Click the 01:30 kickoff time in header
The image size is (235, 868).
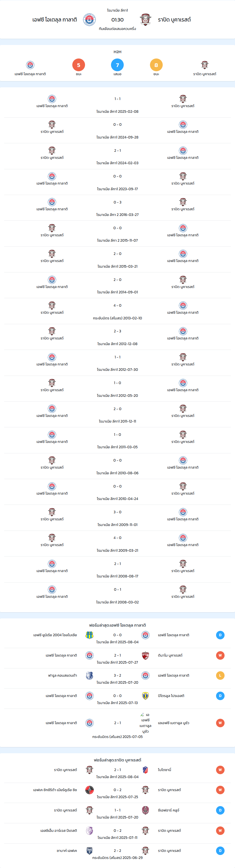(x=117, y=20)
